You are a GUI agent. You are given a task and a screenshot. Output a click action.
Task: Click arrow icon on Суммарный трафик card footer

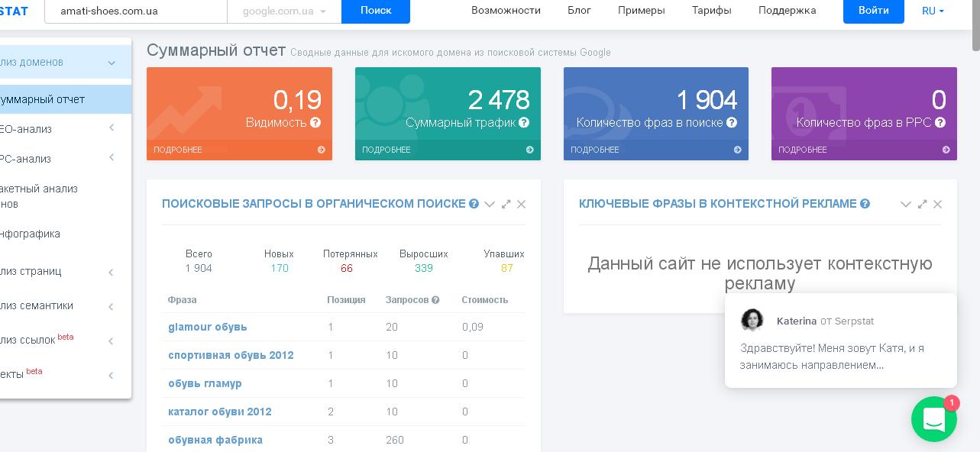[x=530, y=150]
